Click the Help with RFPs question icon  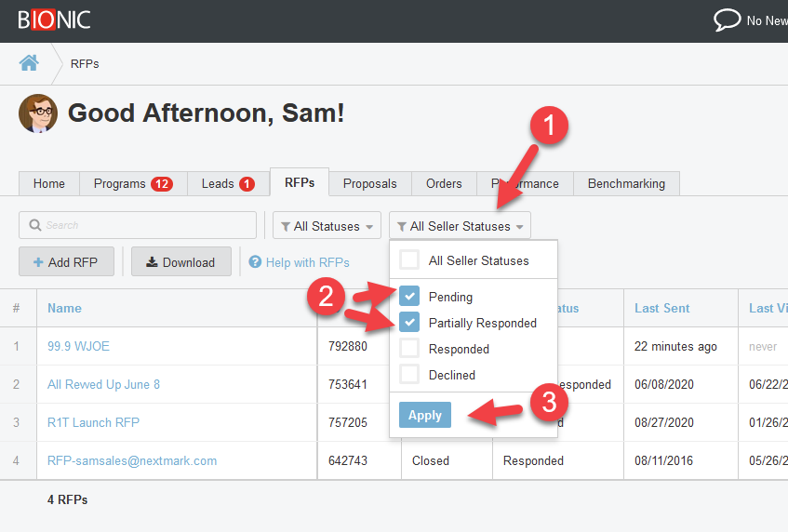(256, 262)
